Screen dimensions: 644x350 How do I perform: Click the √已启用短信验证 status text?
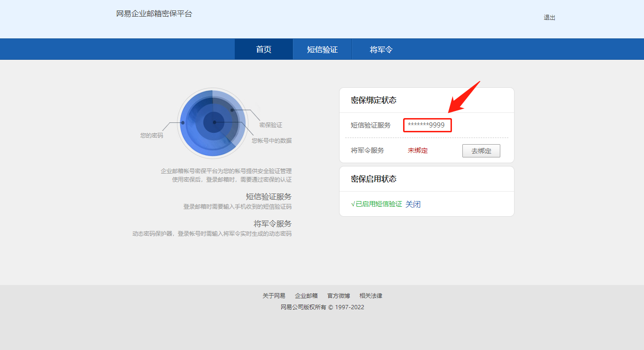point(377,204)
